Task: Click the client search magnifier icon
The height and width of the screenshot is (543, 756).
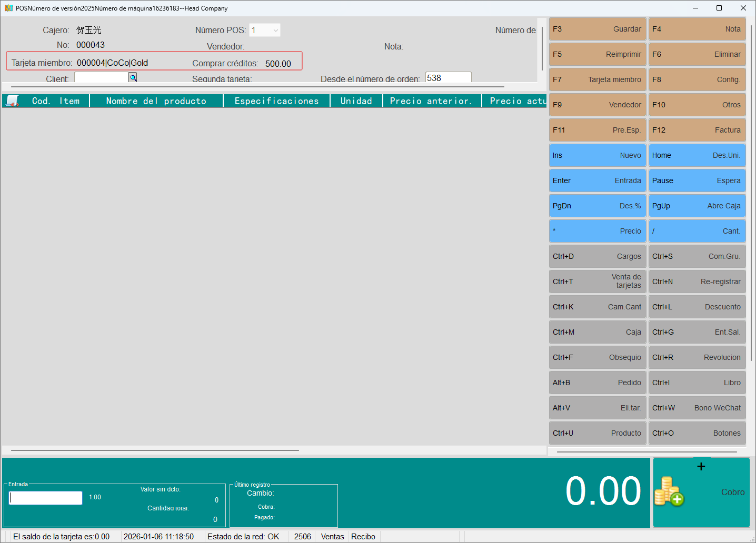Action: pos(133,78)
